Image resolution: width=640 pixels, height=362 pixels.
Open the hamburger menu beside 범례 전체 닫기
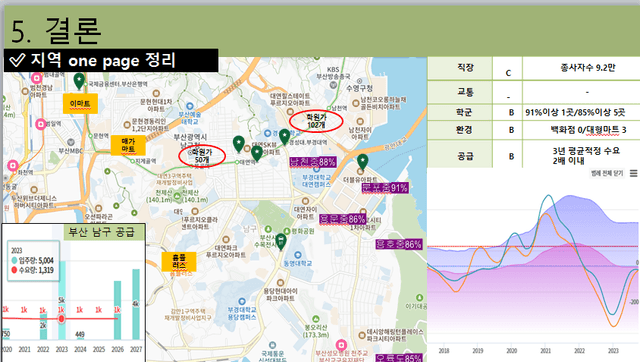pyautogui.click(x=633, y=173)
